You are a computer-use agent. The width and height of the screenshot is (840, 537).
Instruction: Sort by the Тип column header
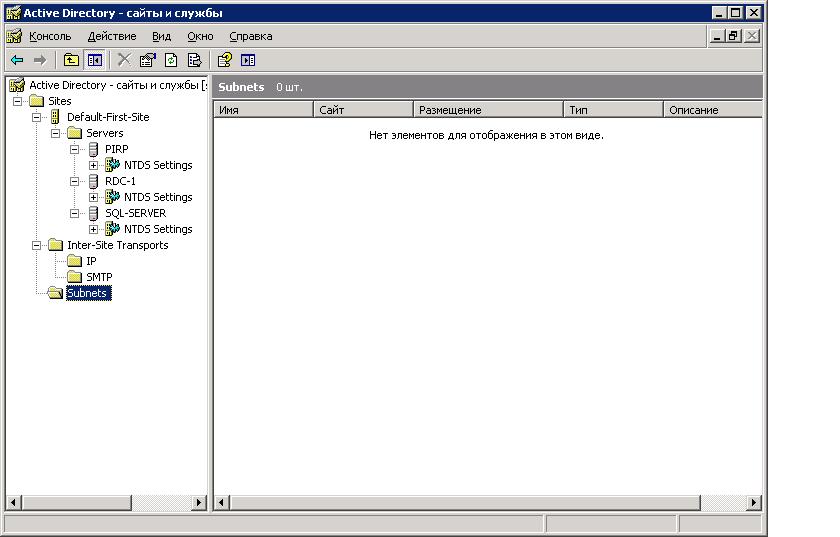(x=613, y=109)
